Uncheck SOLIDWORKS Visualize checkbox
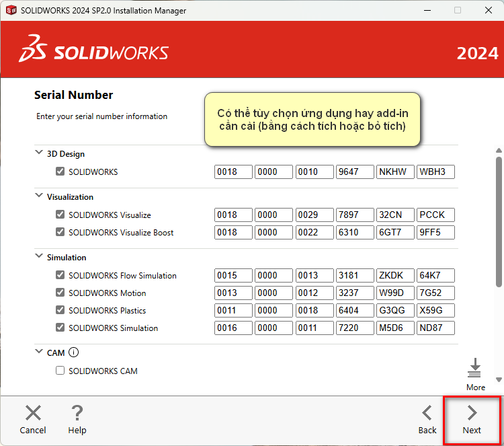 pos(60,215)
